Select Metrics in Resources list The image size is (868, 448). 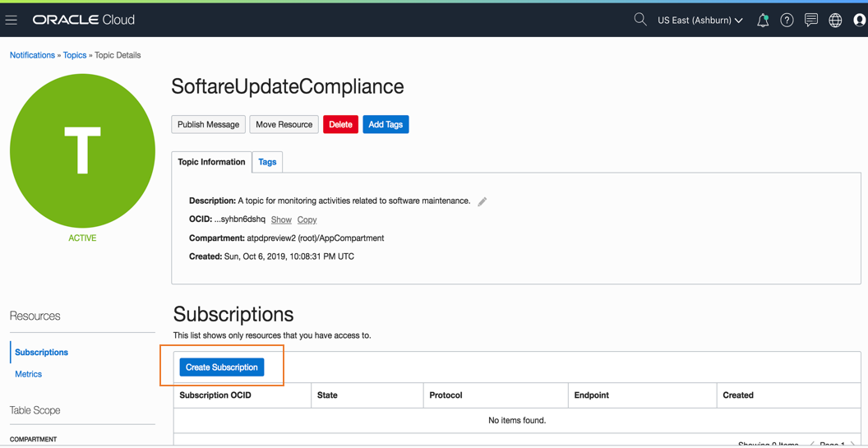pyautogui.click(x=28, y=374)
